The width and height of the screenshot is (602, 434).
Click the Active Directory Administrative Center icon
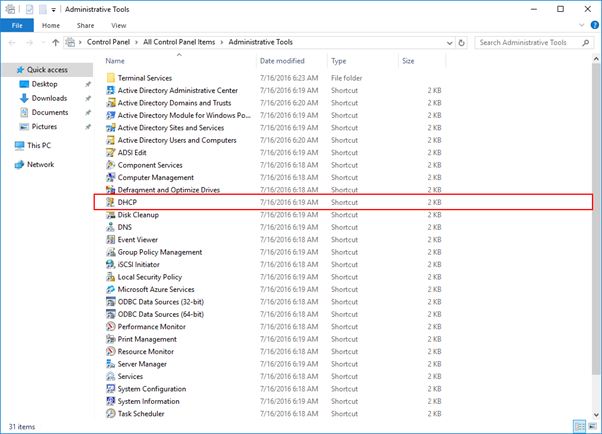111,90
